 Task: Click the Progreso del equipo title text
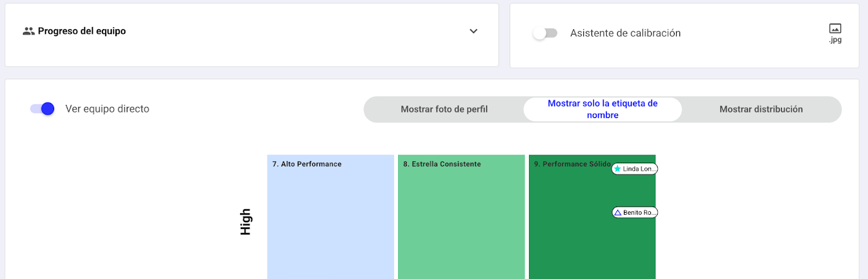tap(81, 31)
